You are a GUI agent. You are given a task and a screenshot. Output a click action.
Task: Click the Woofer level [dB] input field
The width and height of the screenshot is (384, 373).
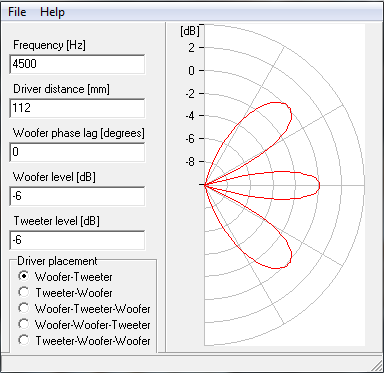(77, 196)
